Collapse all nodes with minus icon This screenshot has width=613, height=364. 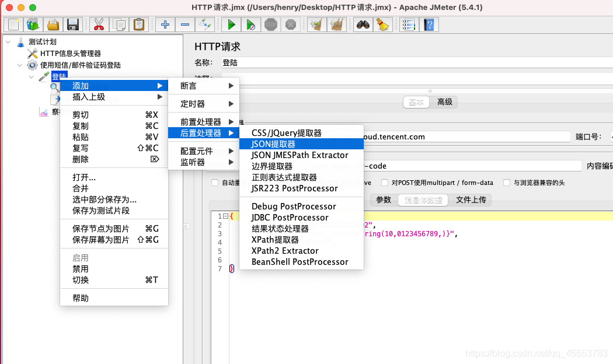tap(185, 24)
